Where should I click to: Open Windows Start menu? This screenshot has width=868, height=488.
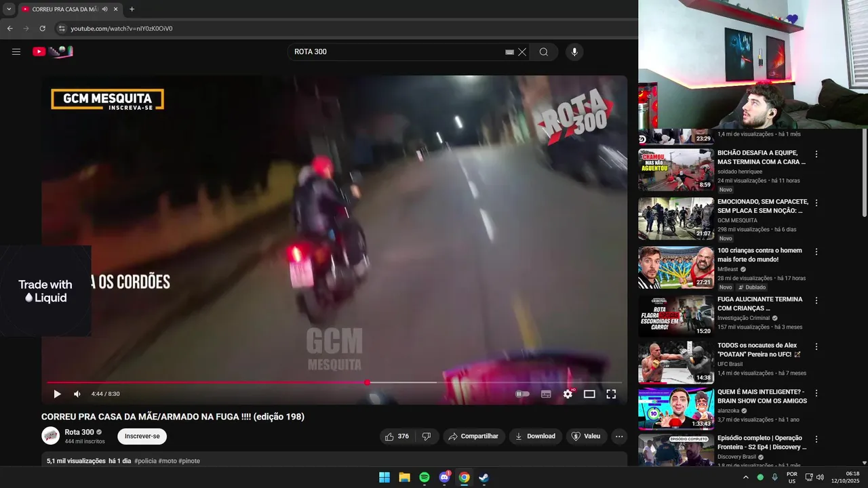(x=384, y=477)
